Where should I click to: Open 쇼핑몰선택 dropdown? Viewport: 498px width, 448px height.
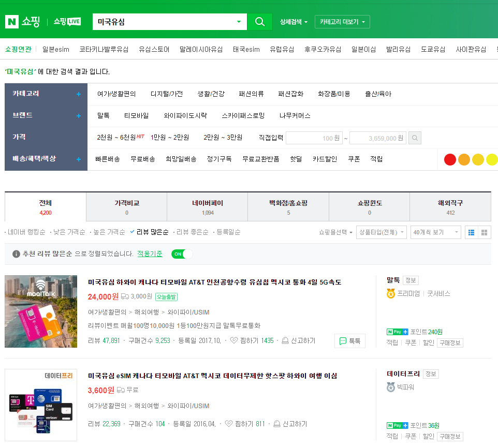pos(335,232)
